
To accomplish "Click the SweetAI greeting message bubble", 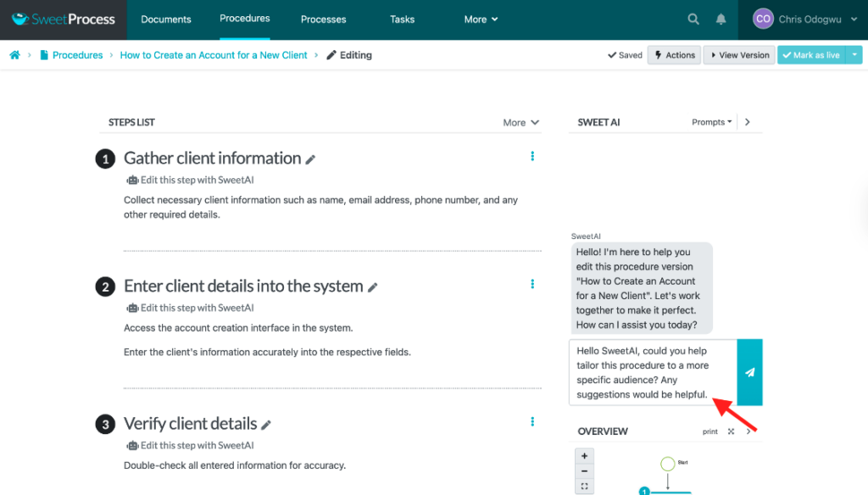I will coord(642,288).
